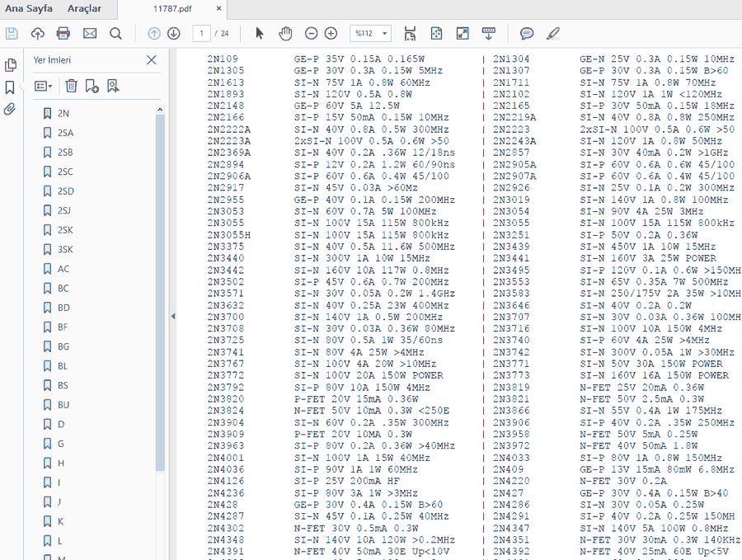Open the Ana Sayfa tab
The width and height of the screenshot is (742, 560).
pyautogui.click(x=28, y=8)
